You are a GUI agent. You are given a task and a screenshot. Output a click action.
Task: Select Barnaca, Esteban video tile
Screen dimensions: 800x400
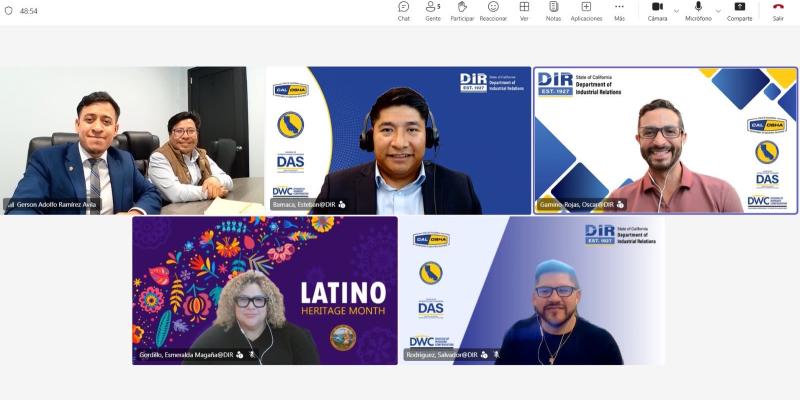(x=398, y=140)
